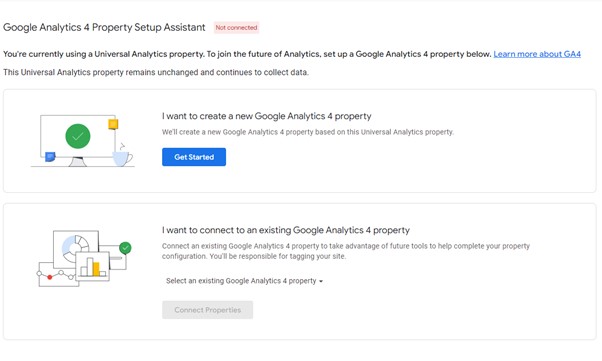Click the heading about creating new GA4 property
This screenshot has height=361, width=602.
pyautogui.click(x=266, y=116)
